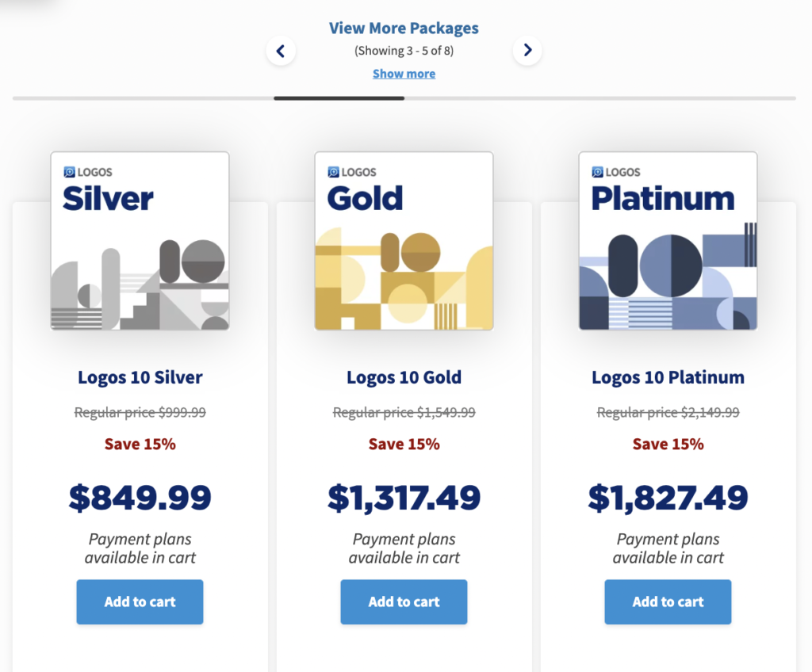This screenshot has width=812, height=672.
Task: Open the Logos 10 Silver product title
Action: coord(140,377)
